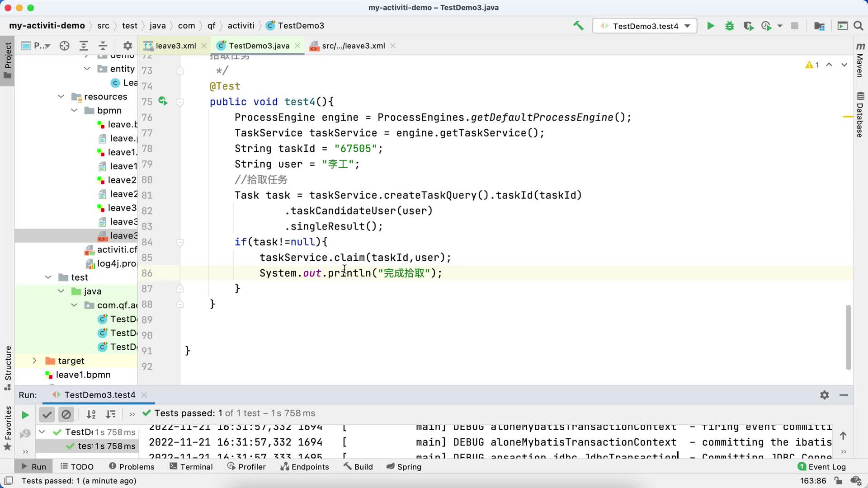Expand all nodes in Project panel
The width and height of the screenshot is (868, 488).
coord(84,46)
